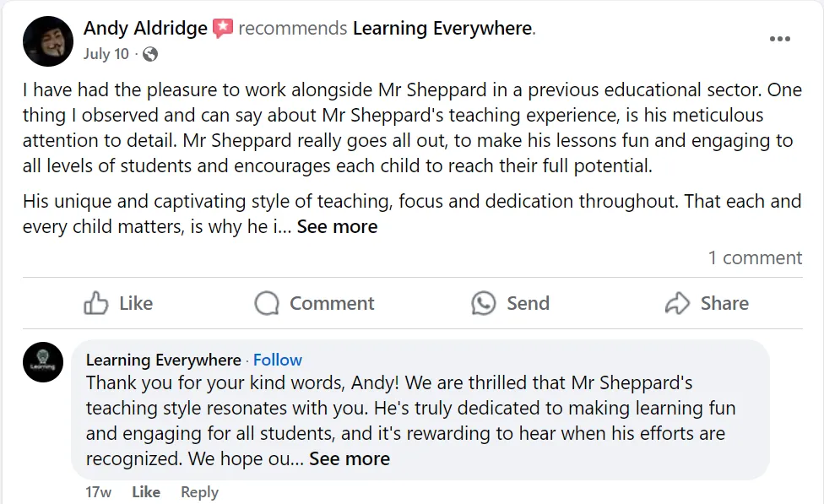
Task: Click the WhatsApp Send icon
Action: (484, 303)
